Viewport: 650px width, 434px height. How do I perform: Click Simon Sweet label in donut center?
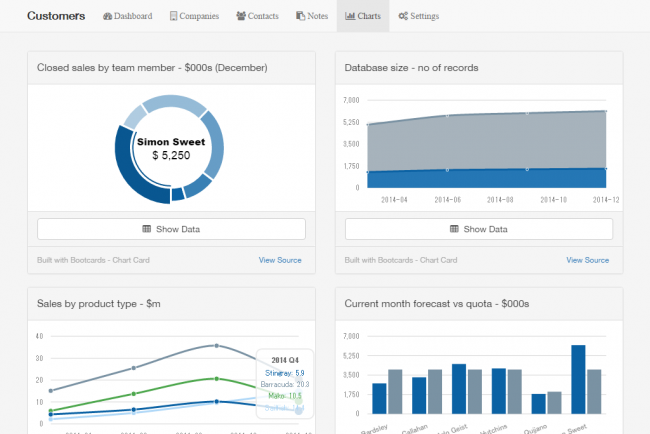point(171,142)
